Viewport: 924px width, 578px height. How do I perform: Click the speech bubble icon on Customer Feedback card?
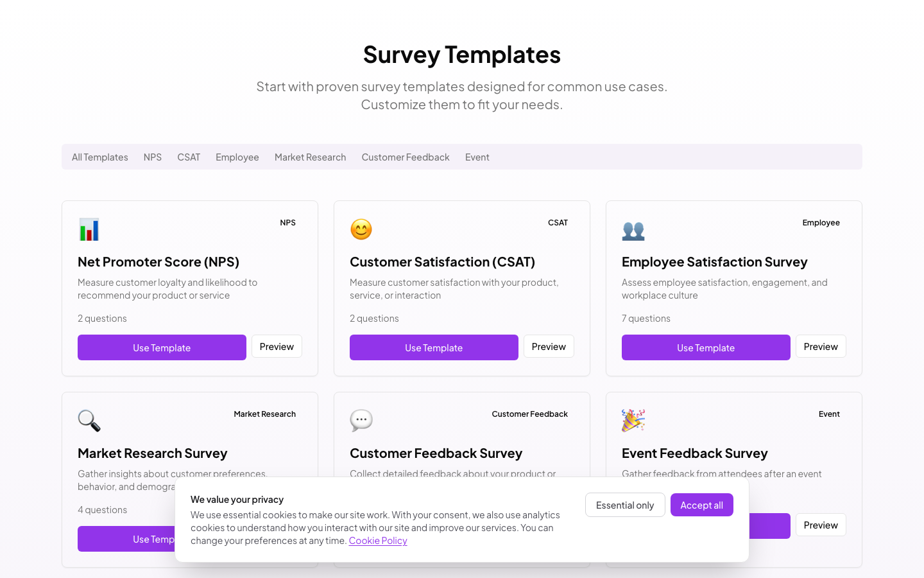coord(361,421)
